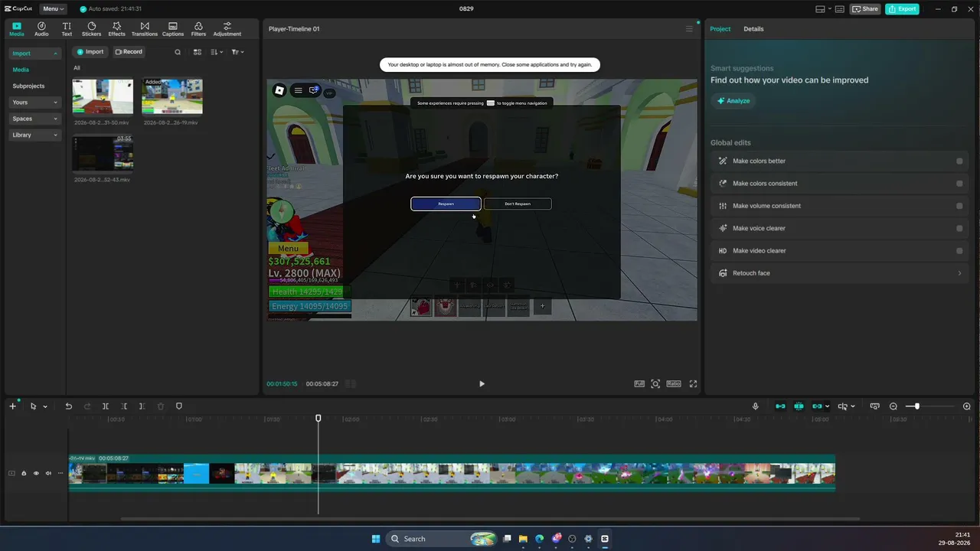Open more options for the main track

[60, 473]
